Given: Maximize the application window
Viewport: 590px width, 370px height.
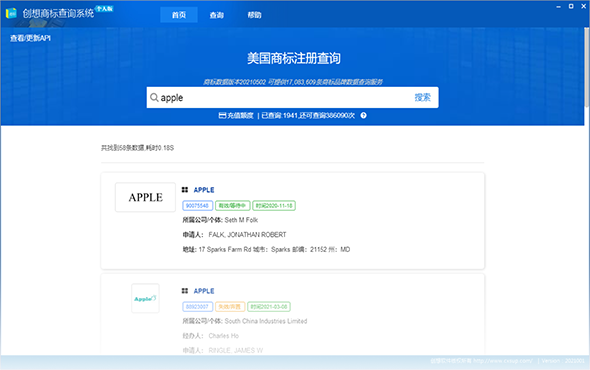Looking at the screenshot, I should coord(571,6).
